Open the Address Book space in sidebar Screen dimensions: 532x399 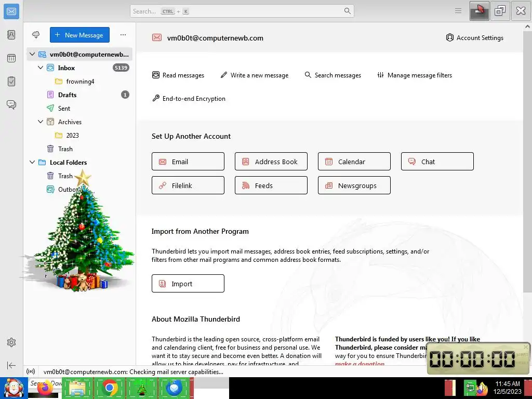11,35
